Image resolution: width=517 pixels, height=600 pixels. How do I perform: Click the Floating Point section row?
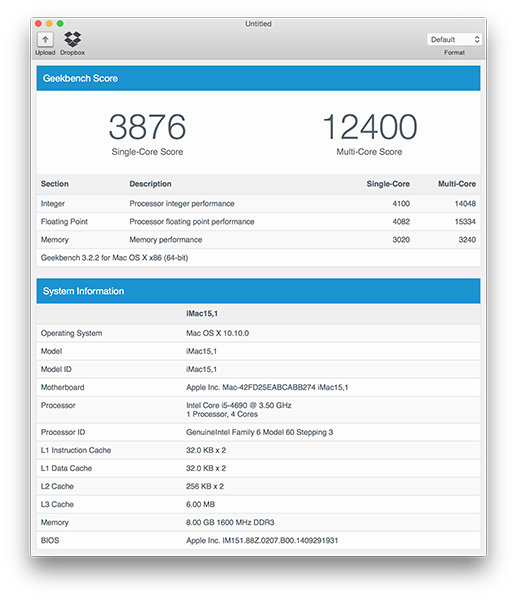coord(258,222)
